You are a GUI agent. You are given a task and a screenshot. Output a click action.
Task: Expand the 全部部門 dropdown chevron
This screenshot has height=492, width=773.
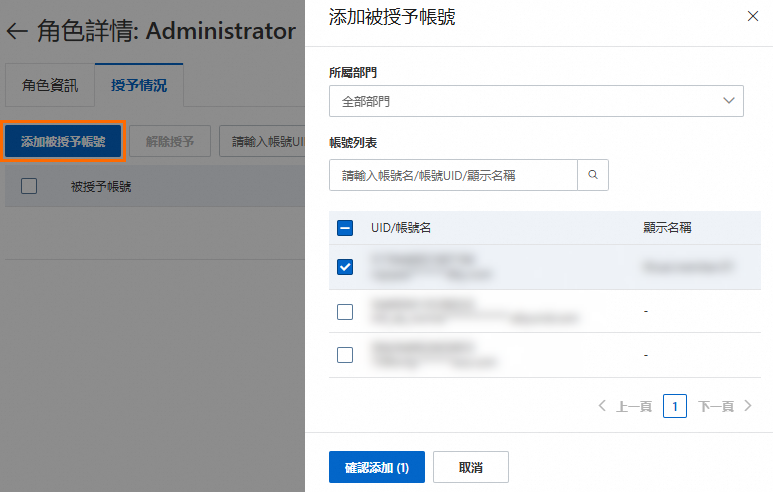(729, 101)
